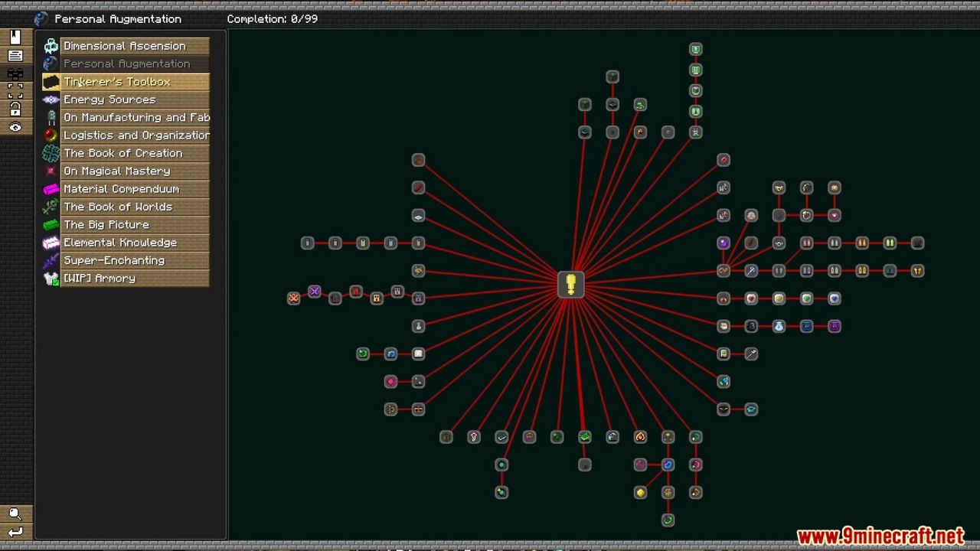Open the purple orb quest node
980x551 pixels.
click(724, 243)
